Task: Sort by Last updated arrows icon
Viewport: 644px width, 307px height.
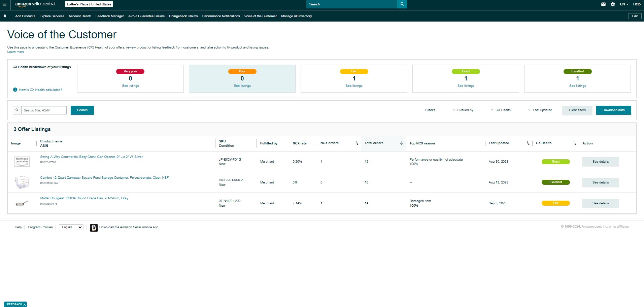Action: click(528, 143)
